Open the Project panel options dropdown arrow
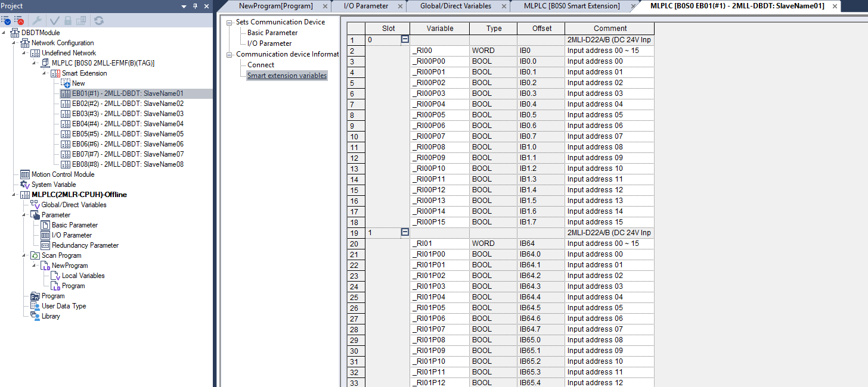Image resolution: width=868 pixels, height=387 pixels. click(x=184, y=6)
